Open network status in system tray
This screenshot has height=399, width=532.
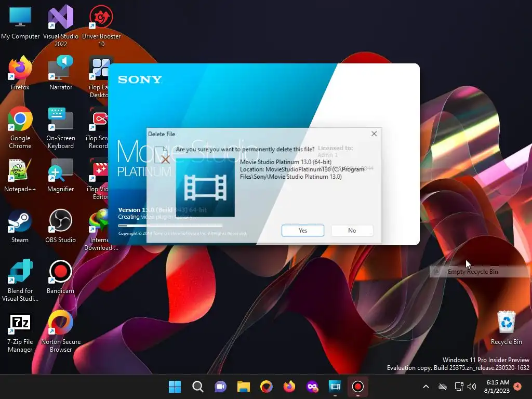coord(459,387)
